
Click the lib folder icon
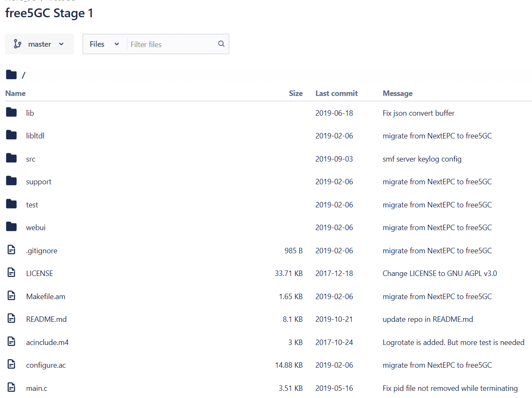11,112
